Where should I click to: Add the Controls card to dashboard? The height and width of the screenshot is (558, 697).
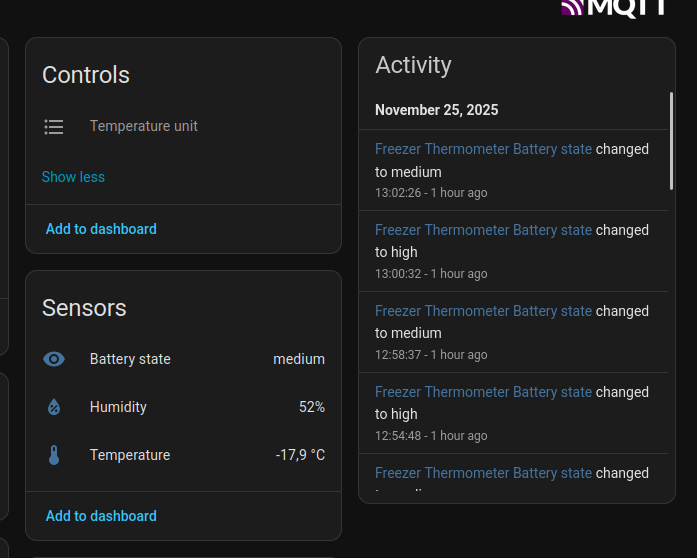[101, 229]
